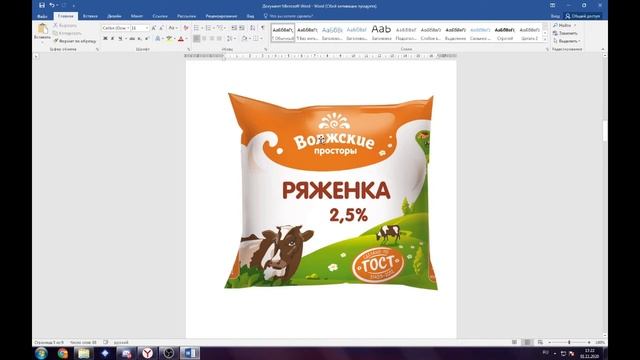Switch to the Вставка tab
This screenshot has width=640, height=360.
(90, 16)
